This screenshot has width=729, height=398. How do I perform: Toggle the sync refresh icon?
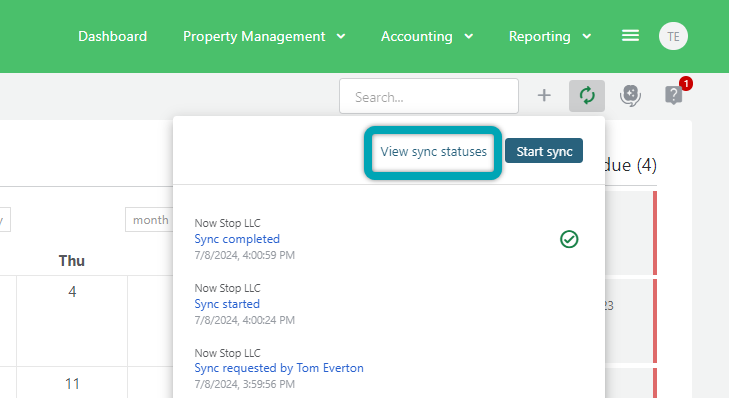tap(587, 96)
